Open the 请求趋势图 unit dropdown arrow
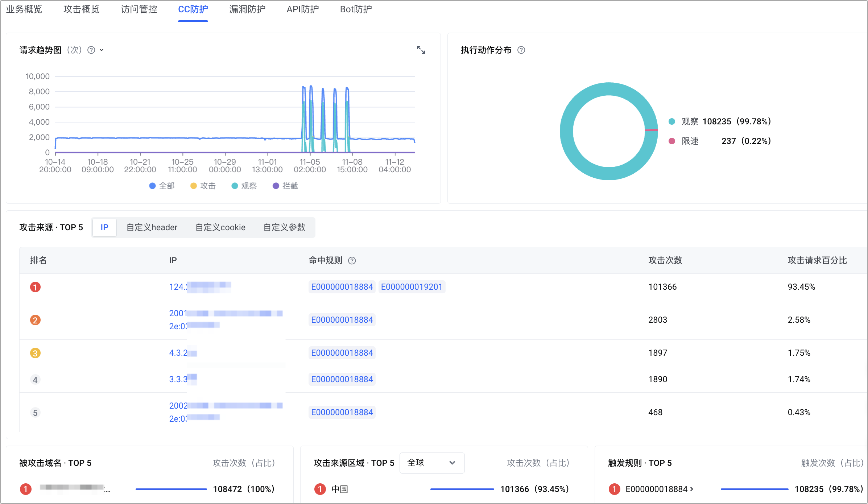 [102, 50]
